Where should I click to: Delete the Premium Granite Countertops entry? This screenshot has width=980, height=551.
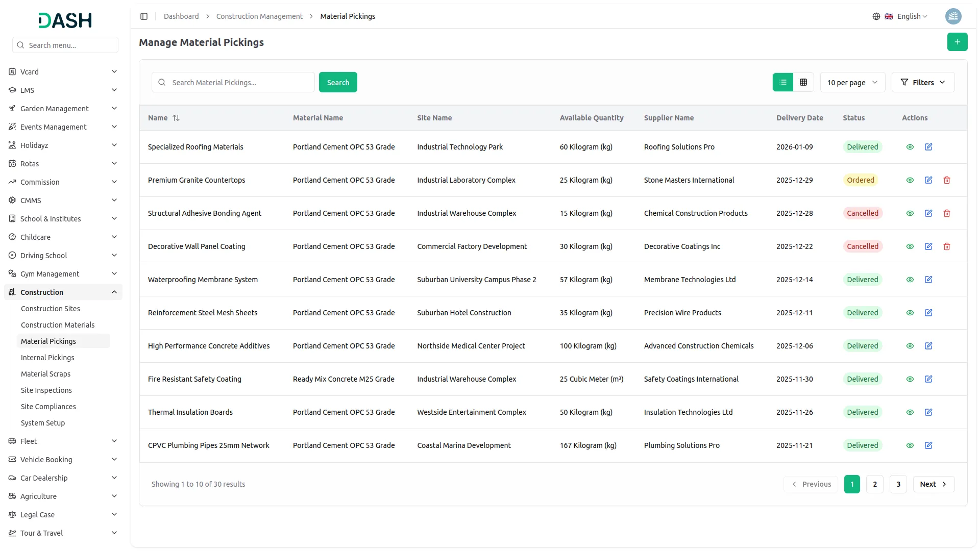[947, 180]
